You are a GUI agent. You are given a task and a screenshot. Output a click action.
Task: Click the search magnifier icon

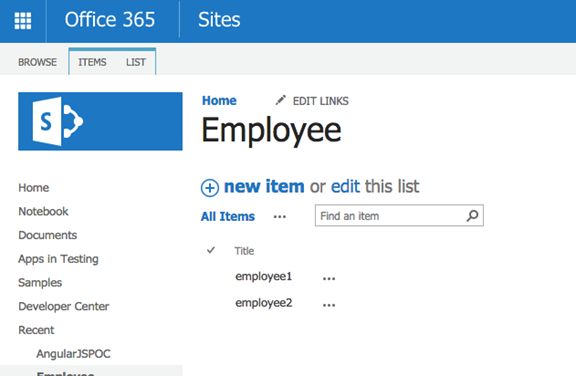pos(472,216)
